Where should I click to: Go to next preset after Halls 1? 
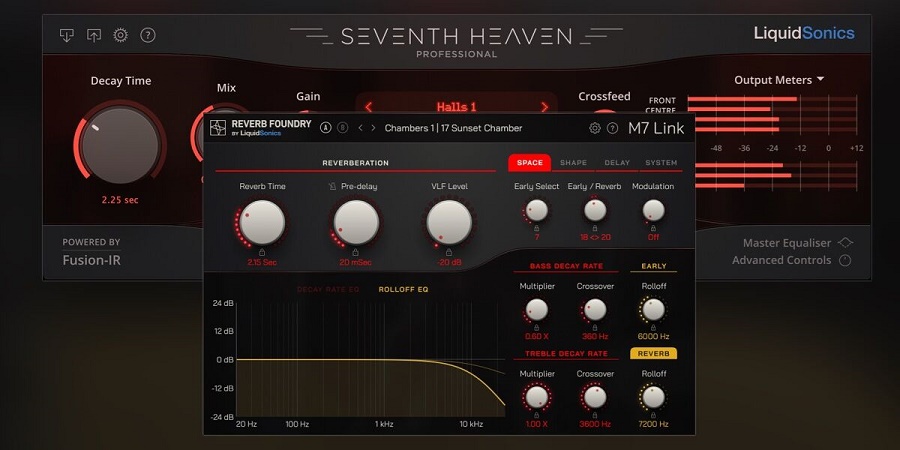point(545,107)
